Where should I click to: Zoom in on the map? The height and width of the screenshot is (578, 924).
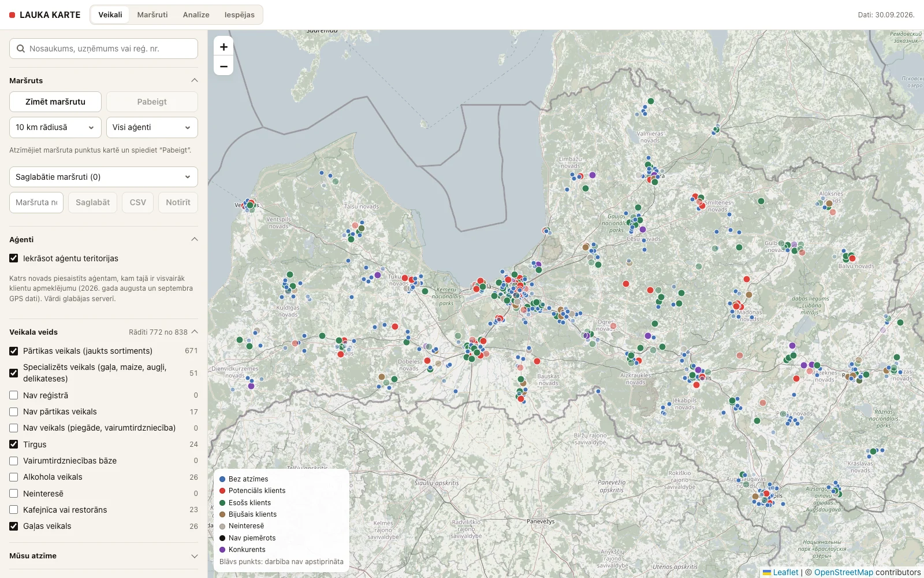223,47
